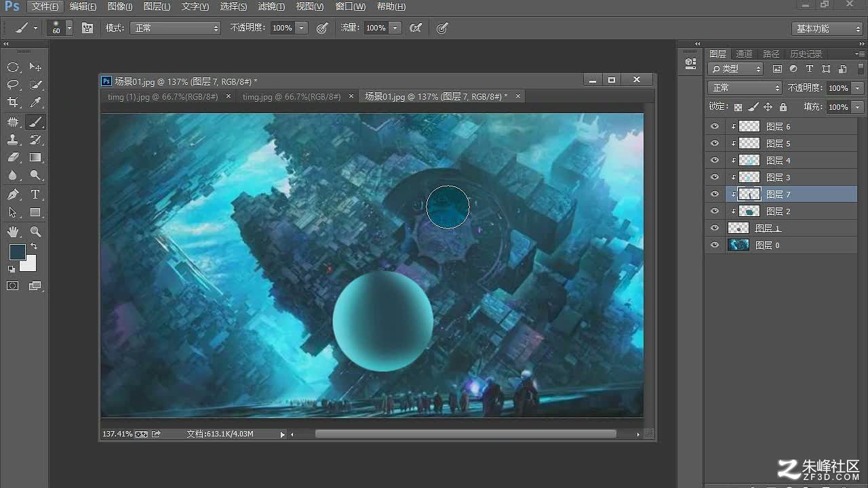The width and height of the screenshot is (868, 488).
Task: Filter layers by type layers
Action: click(x=810, y=69)
